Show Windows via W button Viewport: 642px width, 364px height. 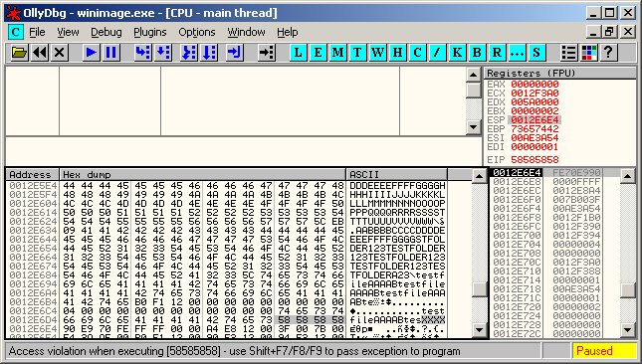pos(377,53)
